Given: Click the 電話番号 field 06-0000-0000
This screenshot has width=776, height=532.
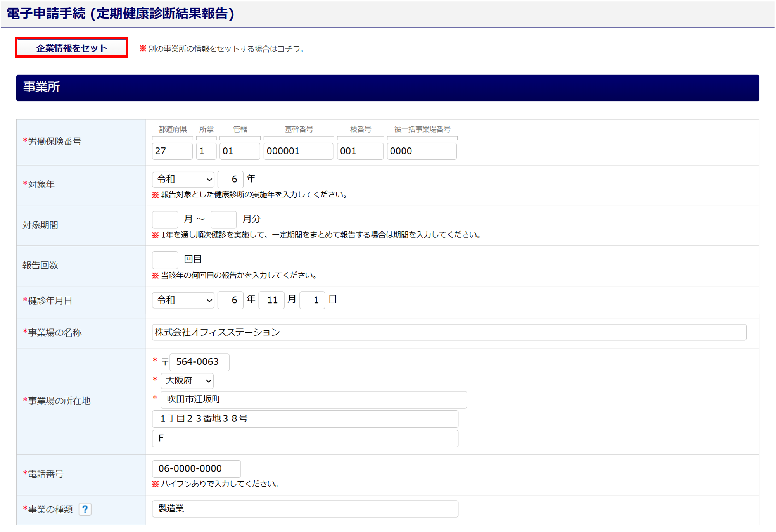Looking at the screenshot, I should pos(196,469).
